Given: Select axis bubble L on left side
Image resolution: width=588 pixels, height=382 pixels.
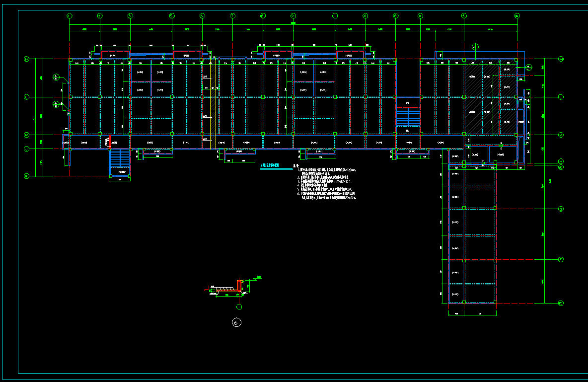Looking at the screenshot, I should coord(26,97).
